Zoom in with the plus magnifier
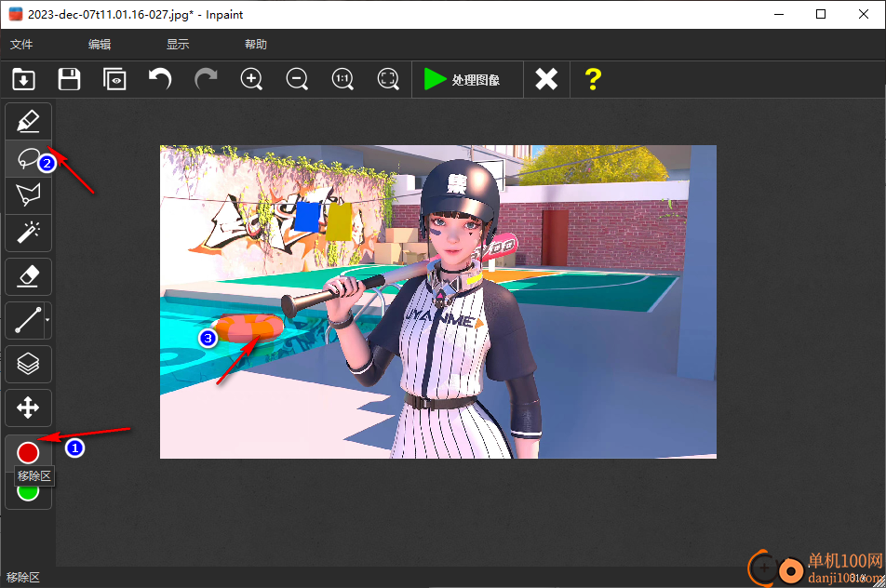The width and height of the screenshot is (886, 588). (x=251, y=79)
